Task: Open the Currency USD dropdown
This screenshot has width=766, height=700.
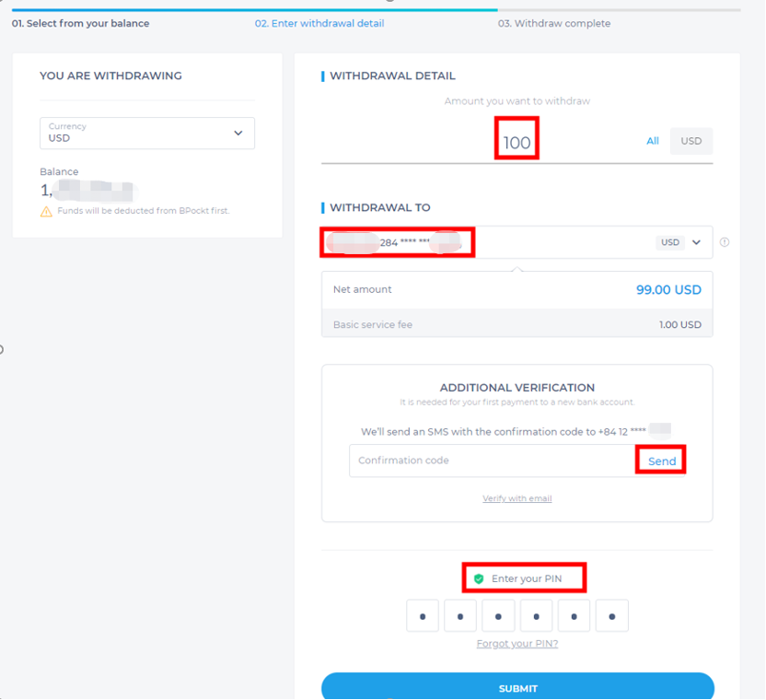Action: point(147,133)
